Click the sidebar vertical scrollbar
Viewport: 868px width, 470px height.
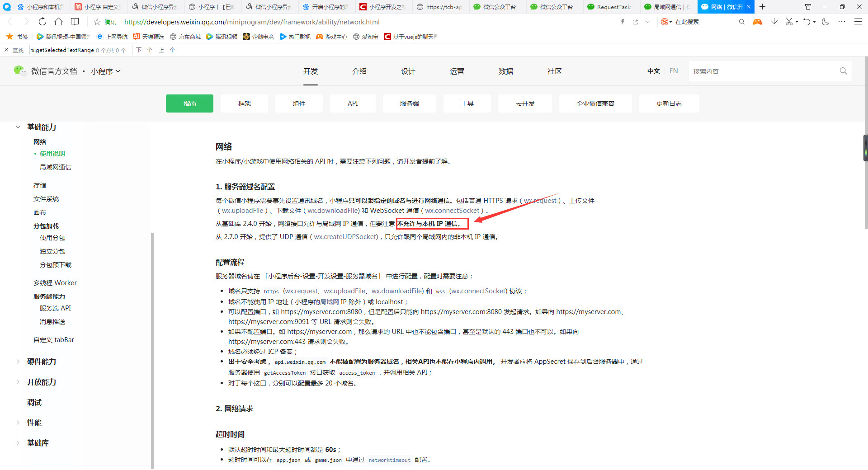[x=152, y=351]
